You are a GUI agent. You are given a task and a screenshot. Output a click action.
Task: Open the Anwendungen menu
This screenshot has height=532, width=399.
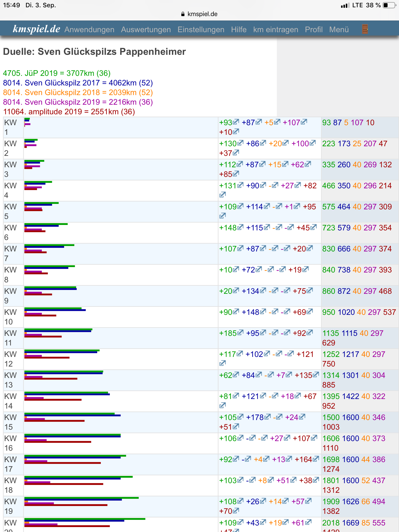89,30
